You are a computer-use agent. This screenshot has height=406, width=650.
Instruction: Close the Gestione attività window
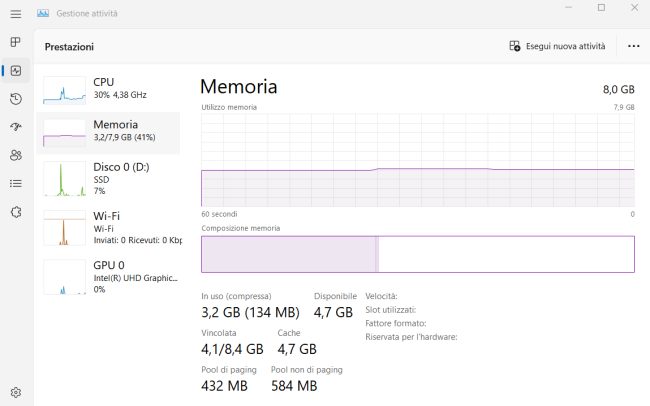[634, 7]
